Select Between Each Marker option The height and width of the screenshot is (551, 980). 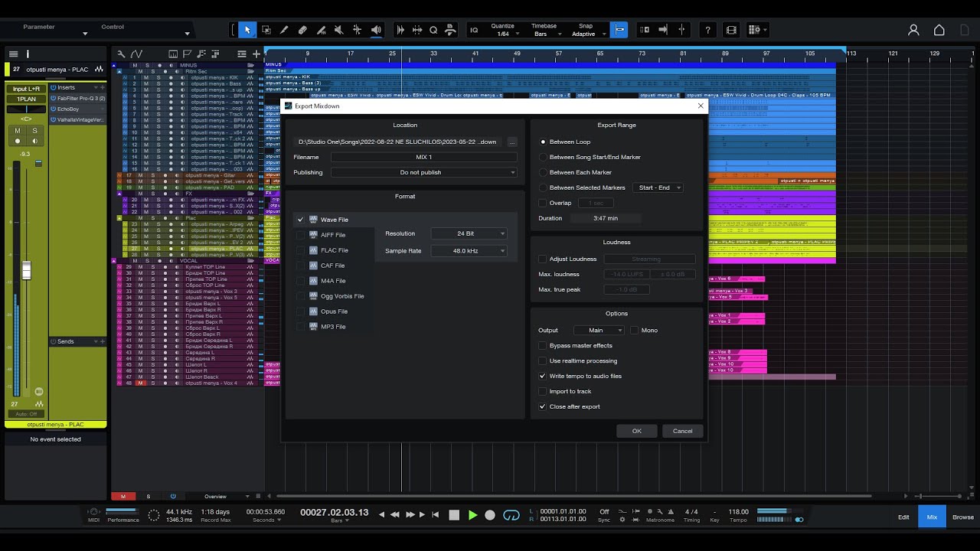point(544,172)
